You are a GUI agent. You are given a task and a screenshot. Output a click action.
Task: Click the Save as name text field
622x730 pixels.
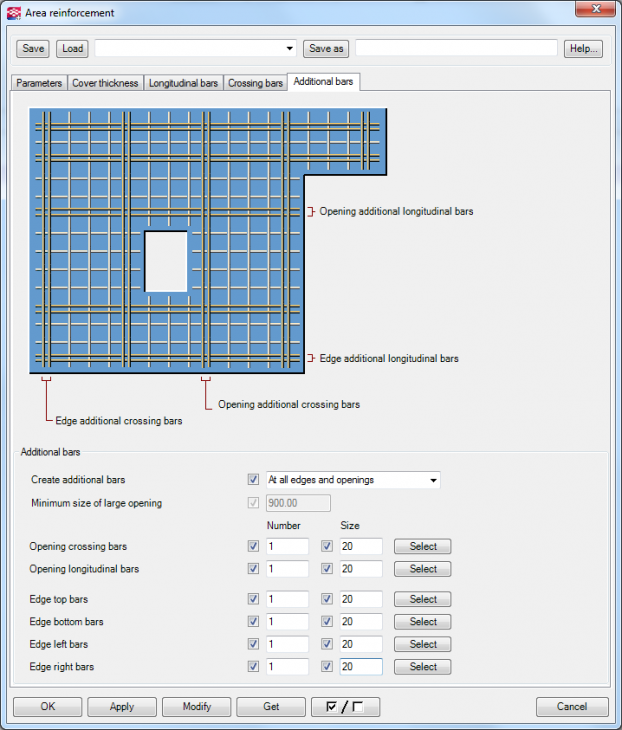(456, 48)
